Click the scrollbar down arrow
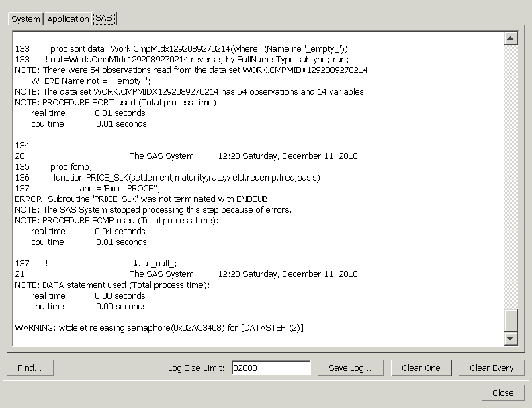The image size is (532, 408). (511, 339)
